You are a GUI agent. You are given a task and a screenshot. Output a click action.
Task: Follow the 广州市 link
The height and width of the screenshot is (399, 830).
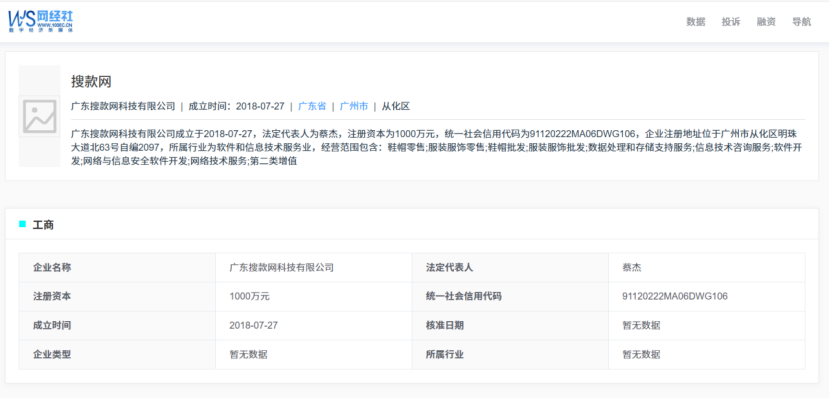click(x=354, y=106)
